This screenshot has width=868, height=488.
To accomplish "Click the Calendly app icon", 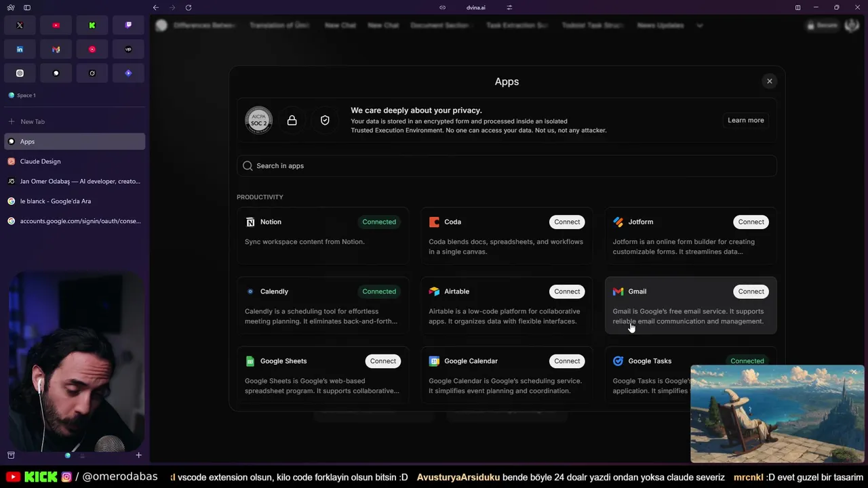I will (250, 291).
